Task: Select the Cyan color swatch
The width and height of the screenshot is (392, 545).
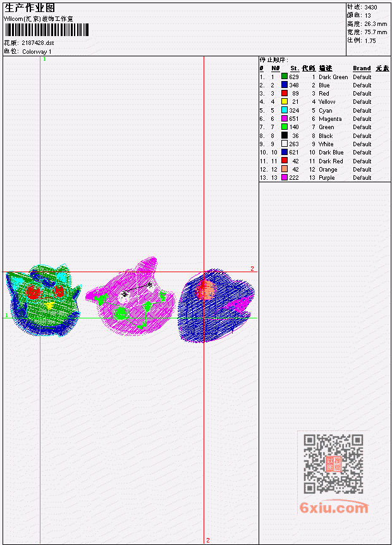Action: coord(285,110)
